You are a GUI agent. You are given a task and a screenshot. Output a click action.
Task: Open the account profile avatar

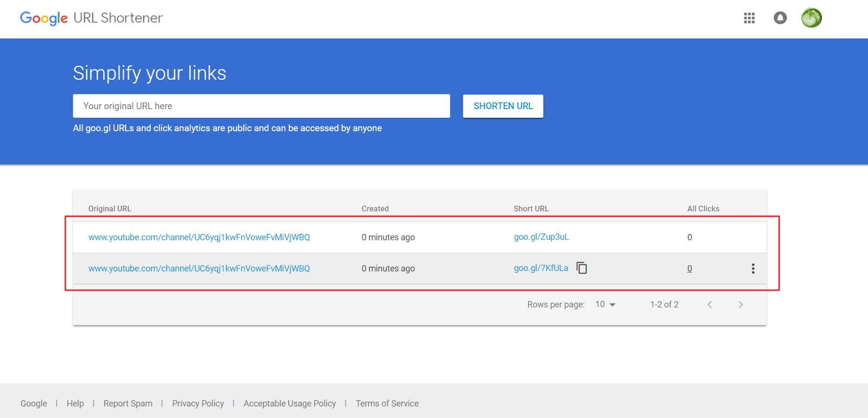tap(811, 18)
